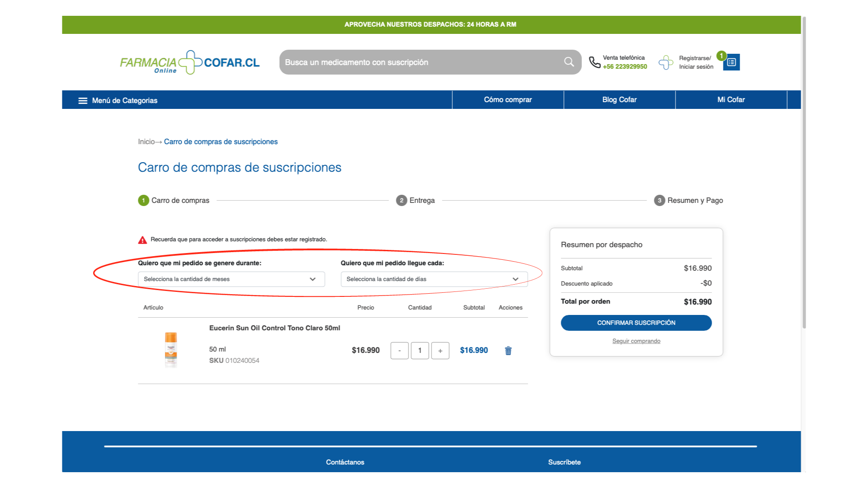868x488 pixels.
Task: Open the subscription cart icon with badge
Action: 731,62
